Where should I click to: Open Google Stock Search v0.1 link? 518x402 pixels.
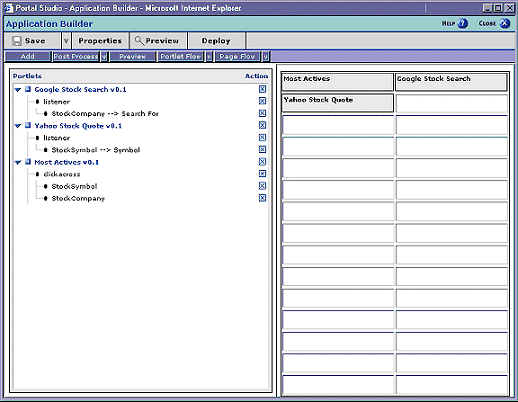[80, 89]
